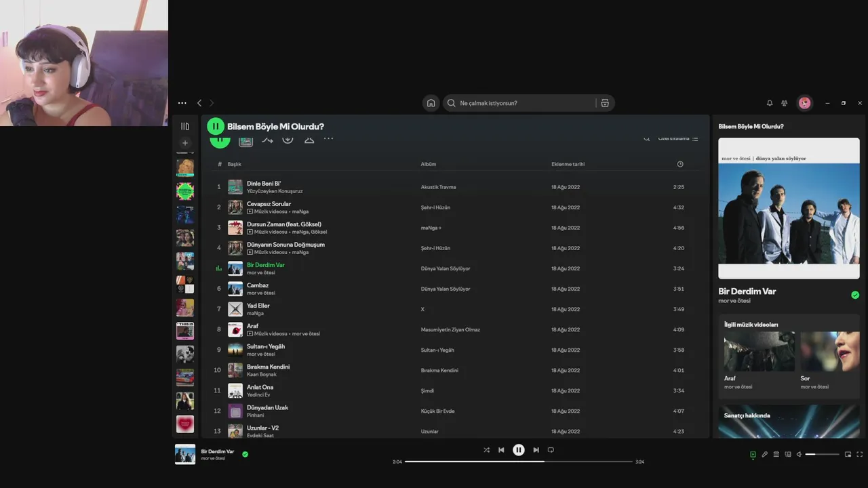Collapse Your Library via the sidebar icon
The height and width of the screenshot is (488, 868).
coord(185,126)
